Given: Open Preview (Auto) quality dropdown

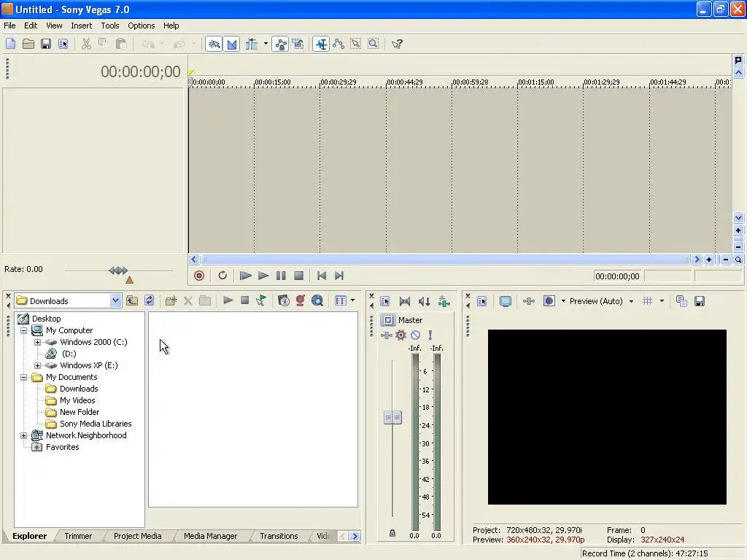Looking at the screenshot, I should pyautogui.click(x=631, y=301).
